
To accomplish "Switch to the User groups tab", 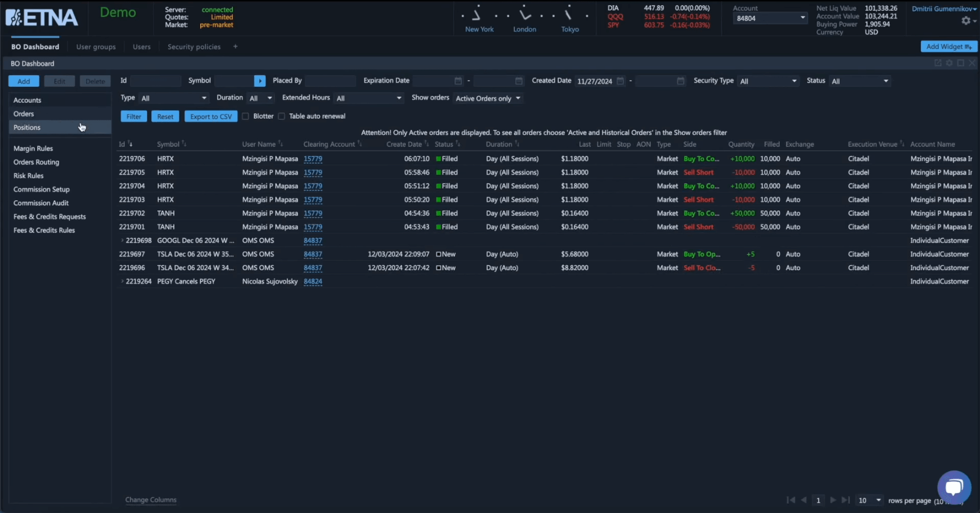I will coord(96,47).
